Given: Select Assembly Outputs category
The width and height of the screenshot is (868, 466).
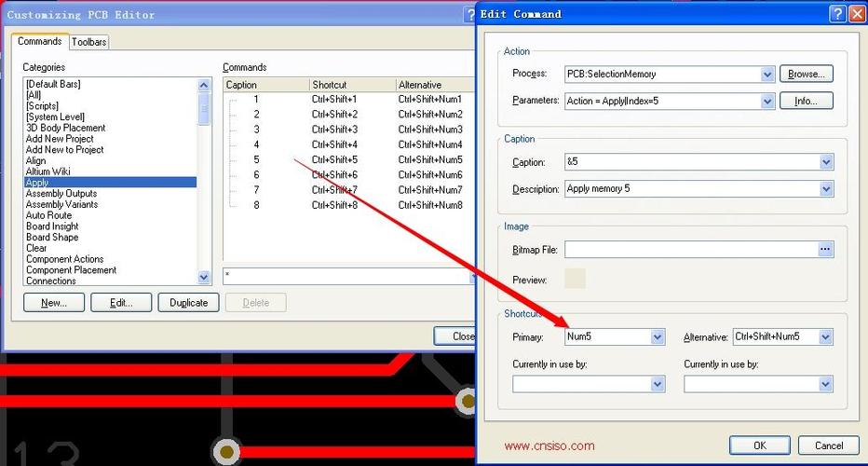Looking at the screenshot, I should pyautogui.click(x=61, y=193).
